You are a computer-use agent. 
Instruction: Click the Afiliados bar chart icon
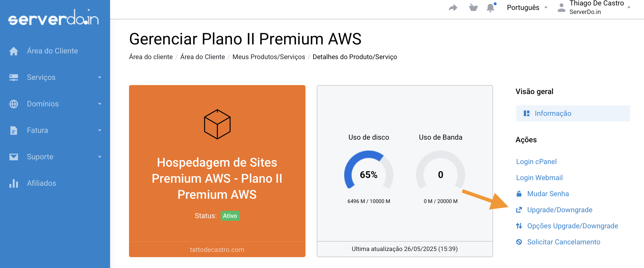coord(14,183)
